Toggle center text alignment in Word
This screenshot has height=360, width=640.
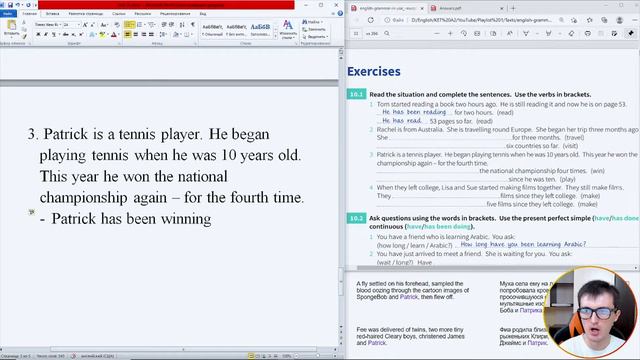(136, 34)
